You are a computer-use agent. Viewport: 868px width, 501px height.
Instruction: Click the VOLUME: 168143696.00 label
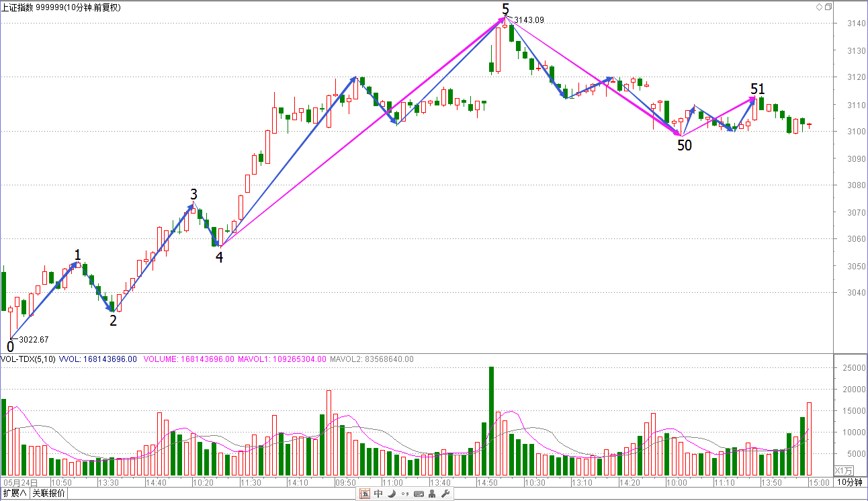(189, 359)
